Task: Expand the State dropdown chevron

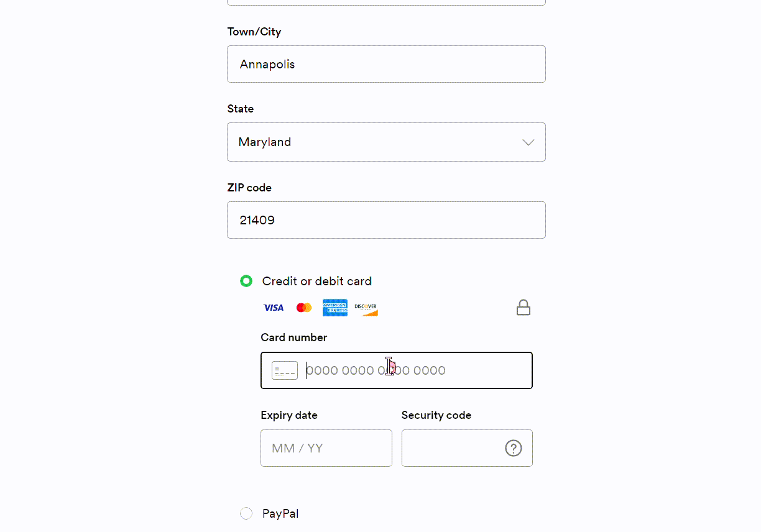Action: (x=528, y=142)
